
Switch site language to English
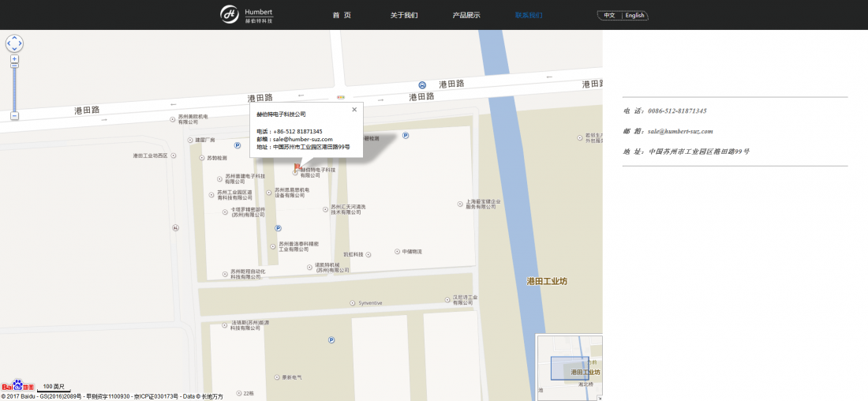coord(635,16)
